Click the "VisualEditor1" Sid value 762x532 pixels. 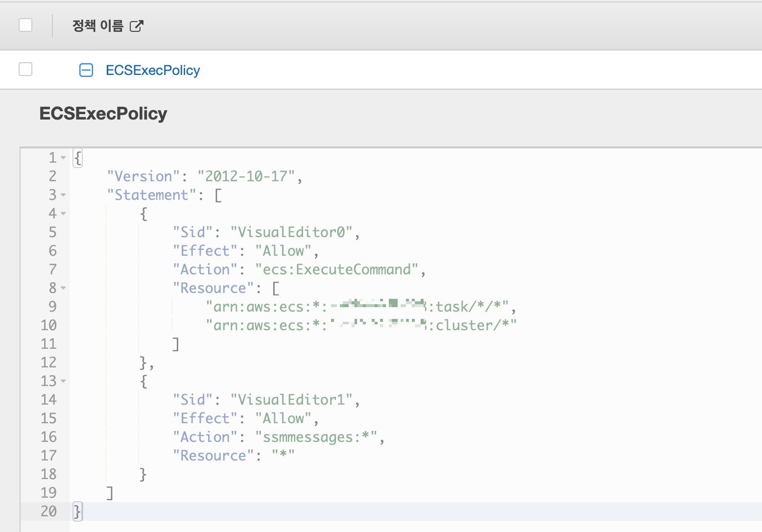[291, 400]
